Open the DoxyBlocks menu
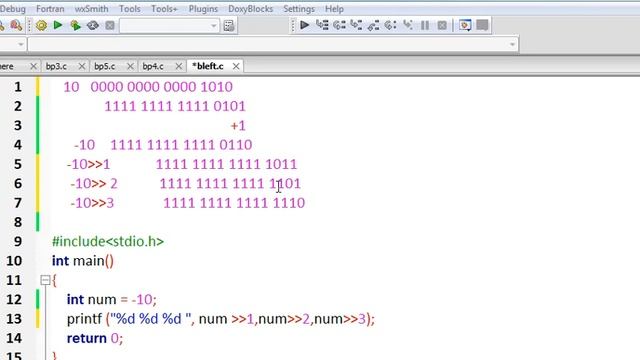This screenshot has width=640, height=360. point(251,9)
